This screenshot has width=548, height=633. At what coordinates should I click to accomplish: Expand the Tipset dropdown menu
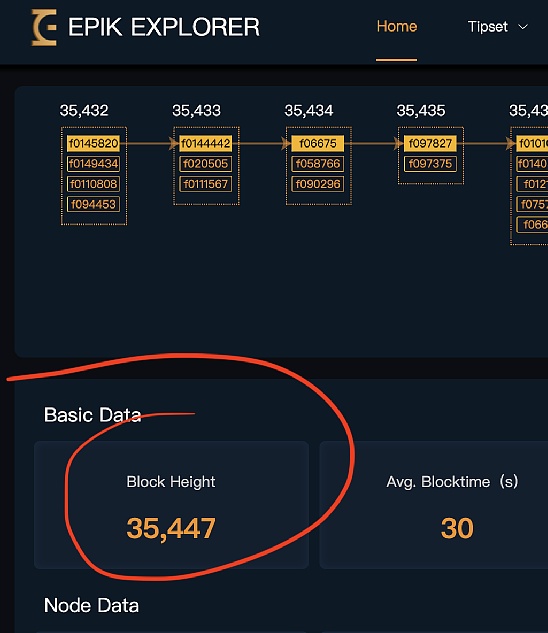pos(498,27)
